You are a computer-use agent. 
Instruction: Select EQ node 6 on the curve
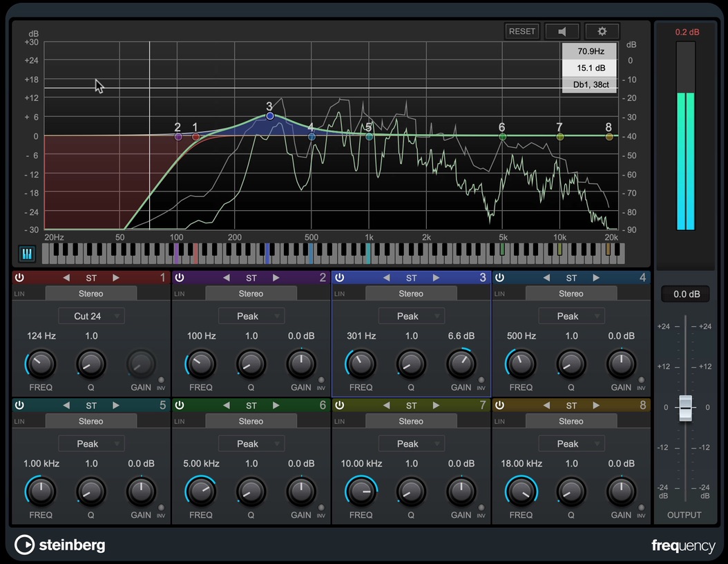[502, 137]
